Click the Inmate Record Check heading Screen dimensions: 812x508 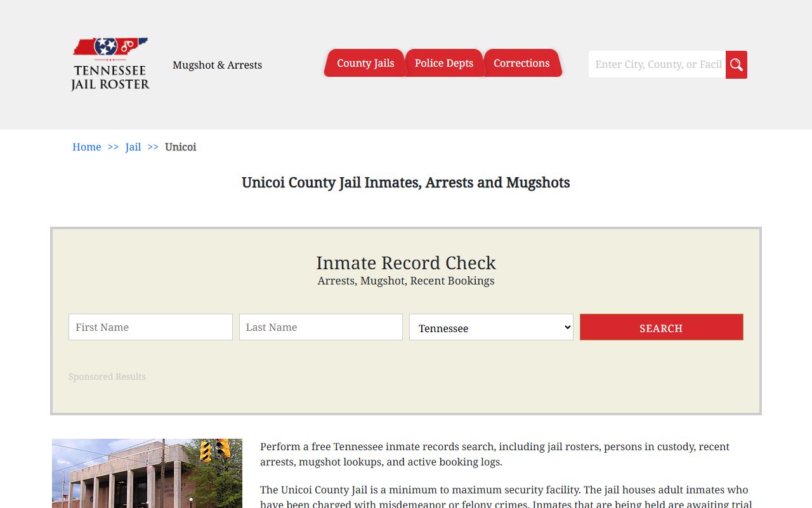click(406, 263)
